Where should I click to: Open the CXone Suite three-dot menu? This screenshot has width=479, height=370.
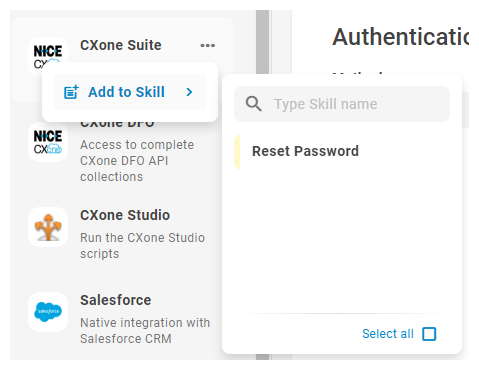tap(207, 45)
